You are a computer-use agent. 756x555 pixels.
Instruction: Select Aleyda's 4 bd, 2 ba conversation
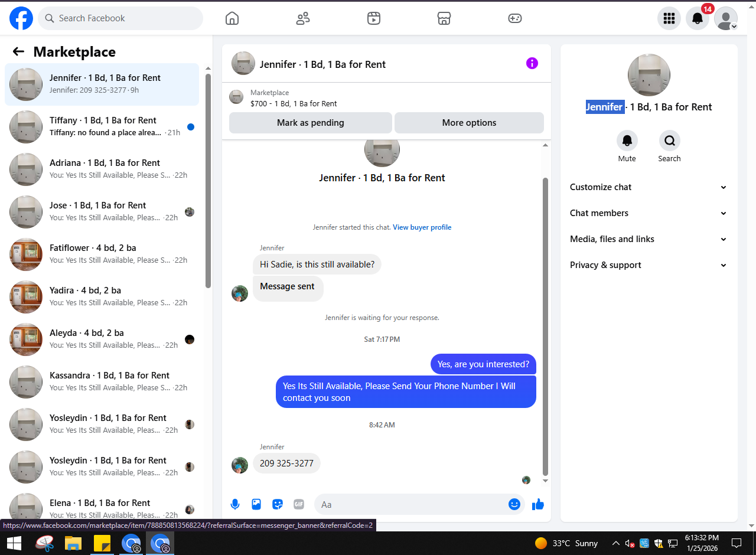102,339
